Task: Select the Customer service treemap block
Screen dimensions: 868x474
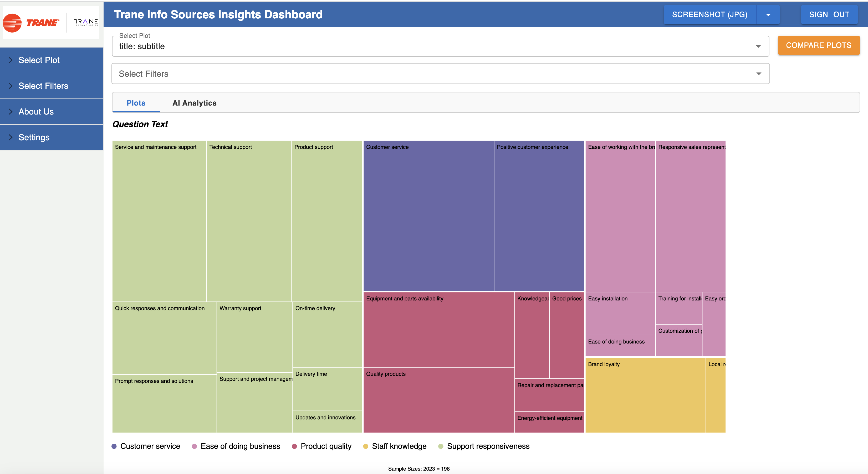Action: click(428, 215)
